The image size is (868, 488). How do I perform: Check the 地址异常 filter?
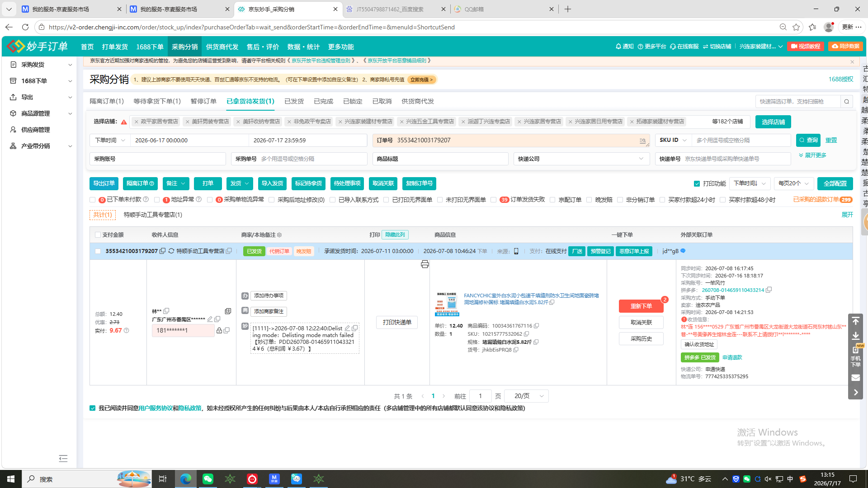coord(156,200)
